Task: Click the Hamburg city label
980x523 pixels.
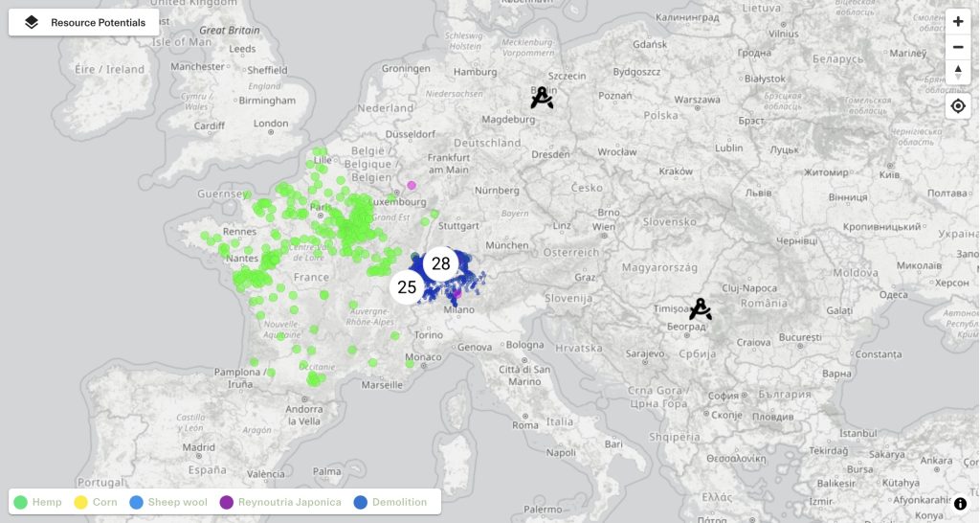Action: point(475,72)
